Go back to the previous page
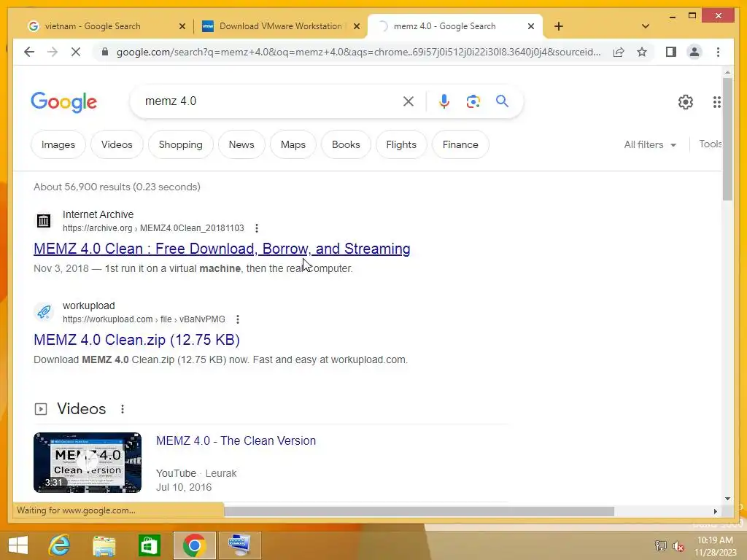This screenshot has width=747, height=560. pyautogui.click(x=29, y=52)
